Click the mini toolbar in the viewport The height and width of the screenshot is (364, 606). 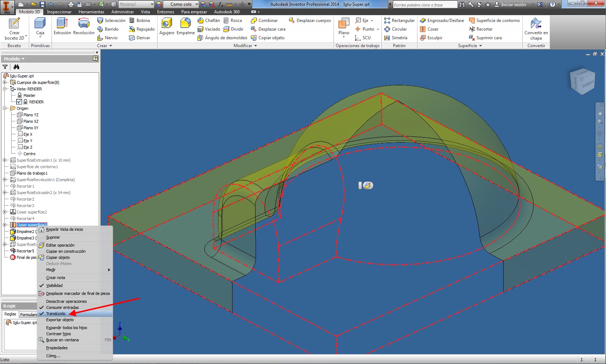[x=366, y=185]
